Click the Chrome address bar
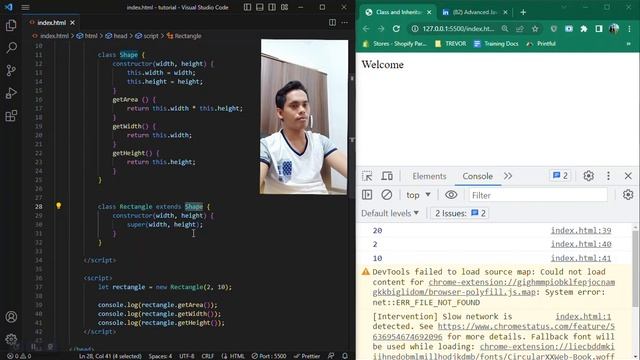Image resolution: width=640 pixels, height=360 pixels. [x=458, y=29]
